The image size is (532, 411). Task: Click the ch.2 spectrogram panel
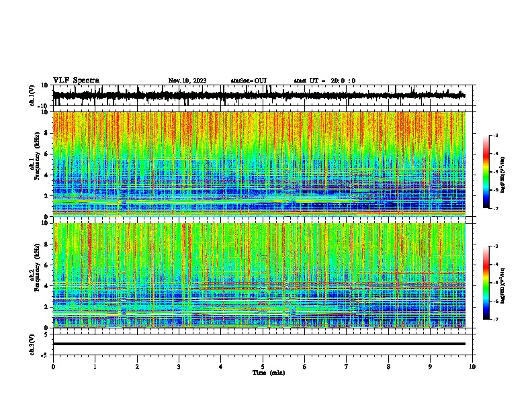pyautogui.click(x=259, y=275)
